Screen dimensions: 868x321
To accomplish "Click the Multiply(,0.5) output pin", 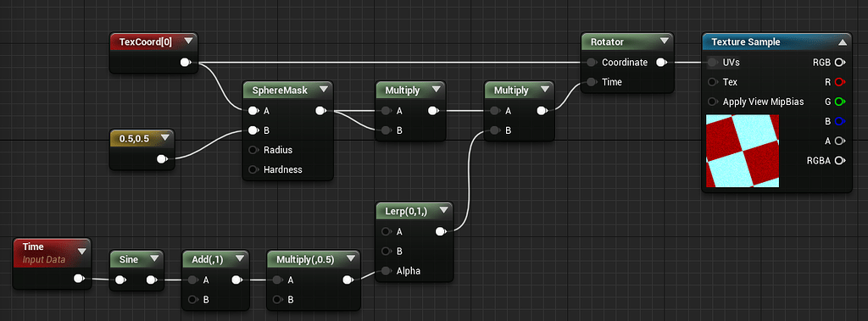I will pyautogui.click(x=348, y=280).
